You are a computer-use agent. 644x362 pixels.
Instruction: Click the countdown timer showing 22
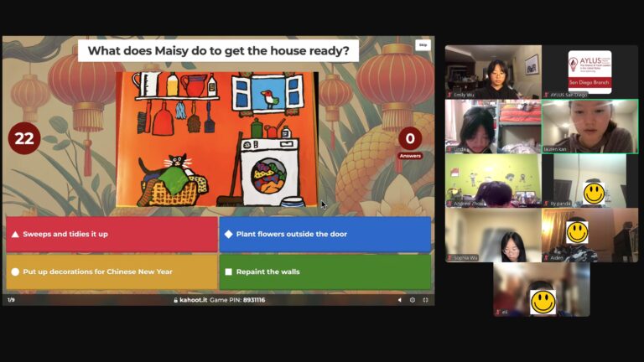tap(24, 138)
